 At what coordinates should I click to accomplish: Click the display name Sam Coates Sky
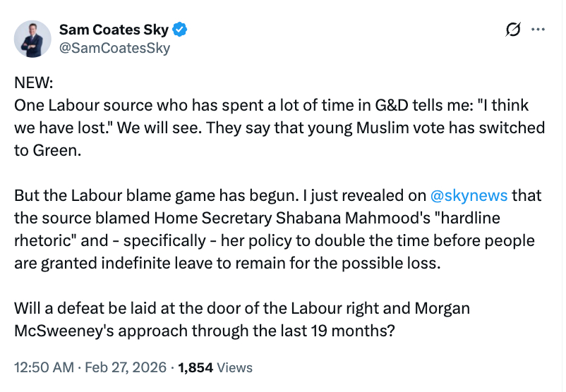tap(115, 30)
